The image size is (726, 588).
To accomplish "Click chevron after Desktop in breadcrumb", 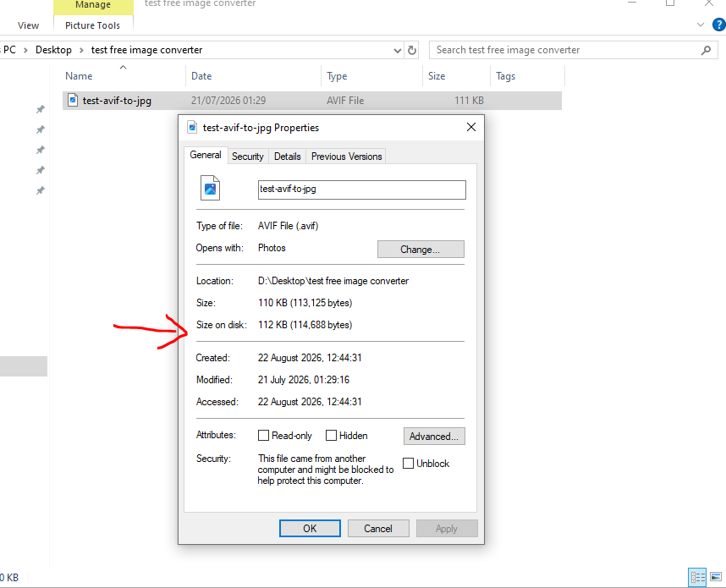I will [81, 50].
